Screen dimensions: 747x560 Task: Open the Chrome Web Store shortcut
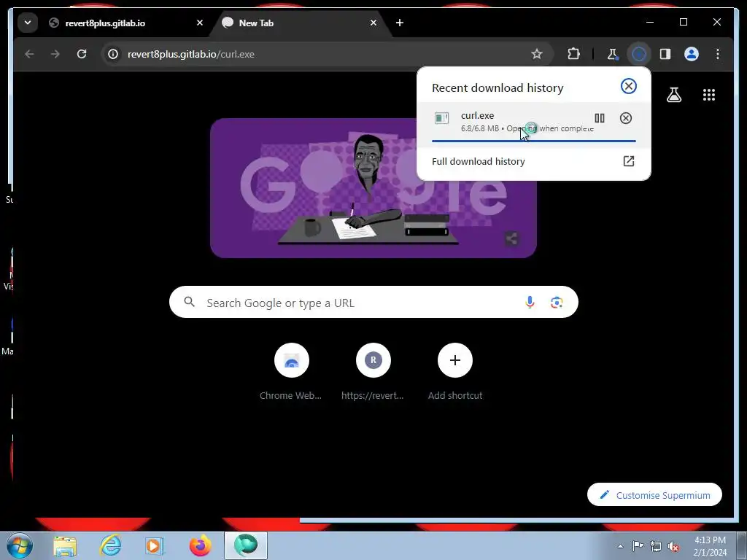[291, 372]
